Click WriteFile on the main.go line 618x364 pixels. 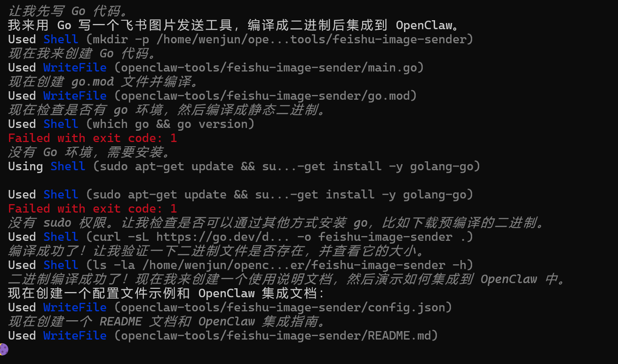(75, 67)
